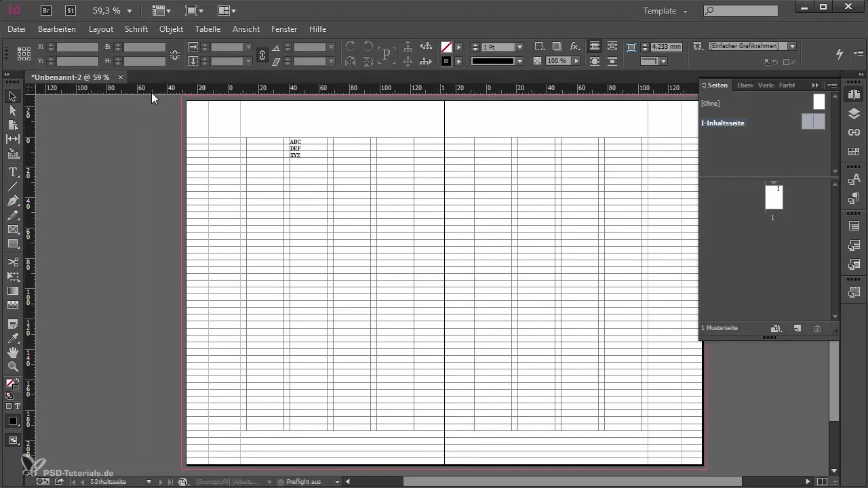This screenshot has width=868, height=488.
Task: Open the Schrift menu
Action: click(x=136, y=29)
